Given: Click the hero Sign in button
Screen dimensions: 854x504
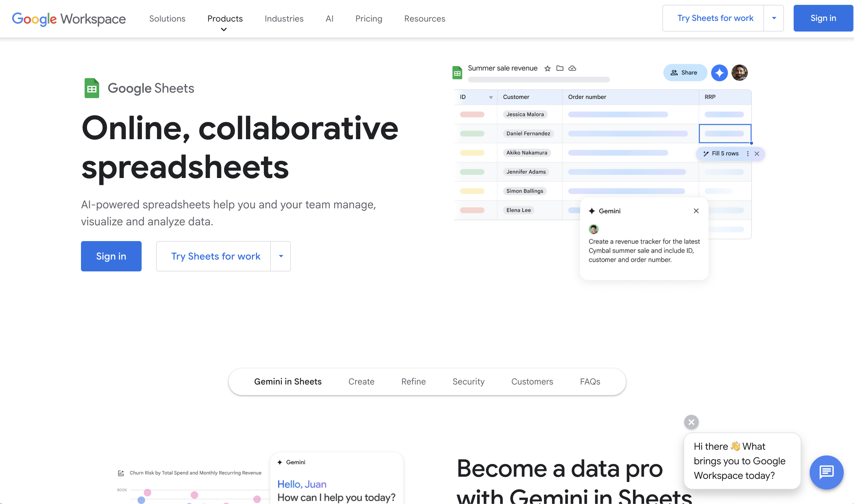Looking at the screenshot, I should pyautogui.click(x=111, y=256).
